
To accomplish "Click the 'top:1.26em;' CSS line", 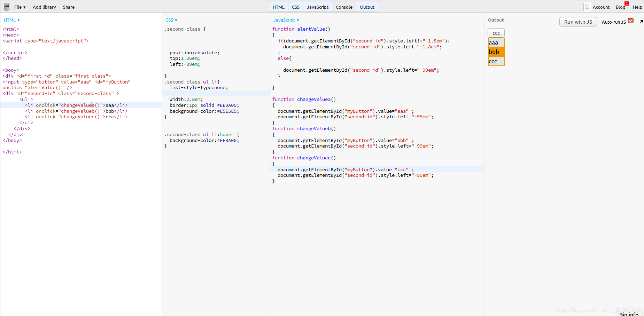I will click(x=185, y=58).
